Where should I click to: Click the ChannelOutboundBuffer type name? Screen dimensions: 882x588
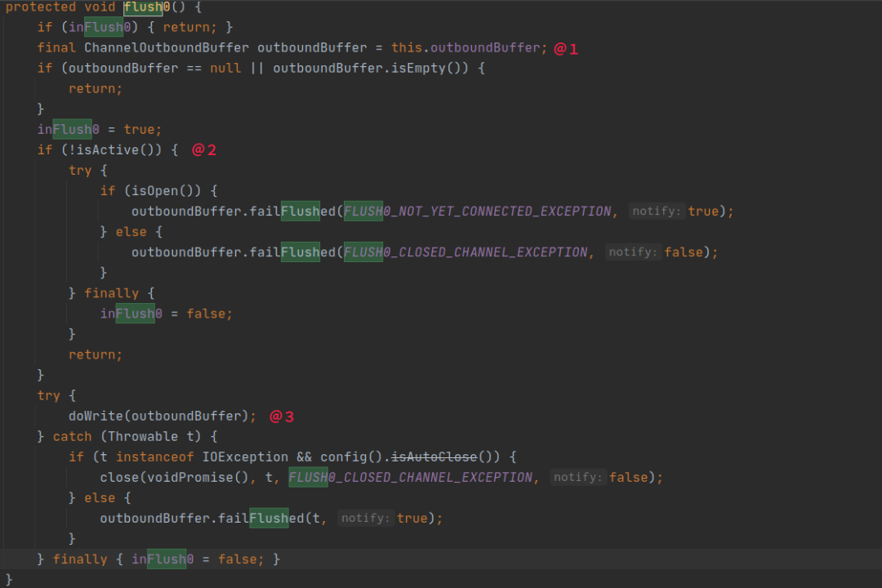(x=167, y=48)
